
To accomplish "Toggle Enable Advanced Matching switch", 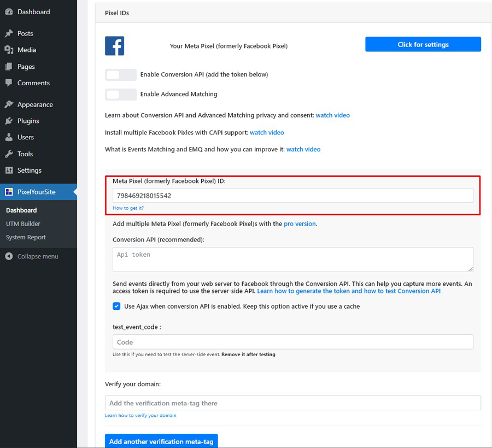I will pos(121,95).
